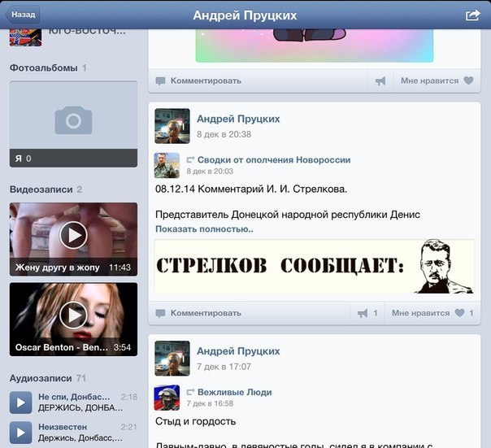The width and height of the screenshot is (491, 448).
Task: Open the empty photo album thumbnail
Action: click(73, 124)
